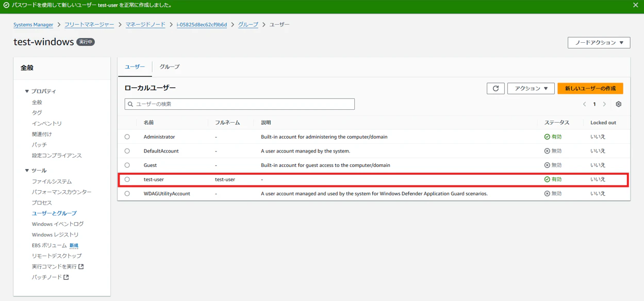
Task: Click page number 1 in pagination
Action: pos(594,104)
